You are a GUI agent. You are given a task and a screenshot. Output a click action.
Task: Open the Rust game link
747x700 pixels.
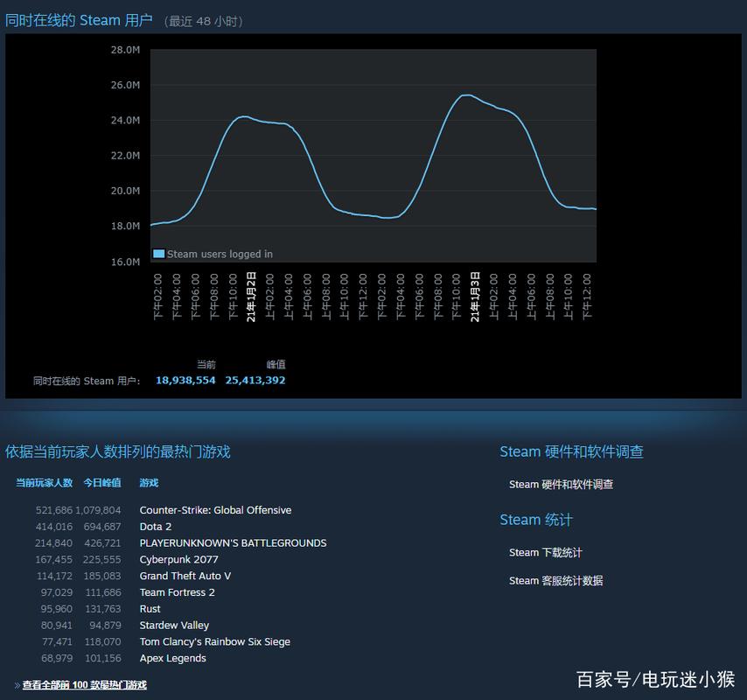coord(150,608)
